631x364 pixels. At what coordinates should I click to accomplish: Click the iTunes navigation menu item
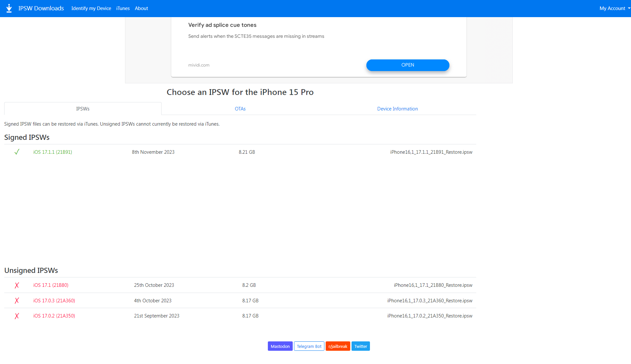coord(123,8)
